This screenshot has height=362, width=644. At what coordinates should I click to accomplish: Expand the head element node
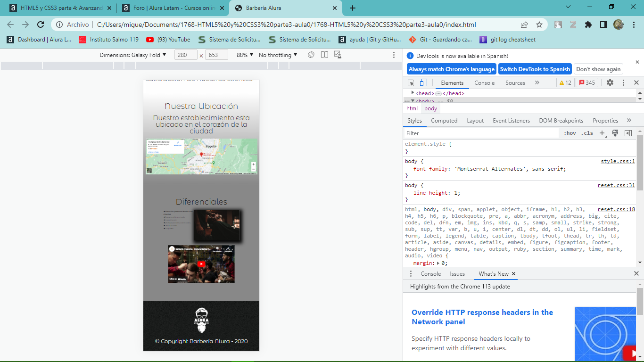point(413,93)
